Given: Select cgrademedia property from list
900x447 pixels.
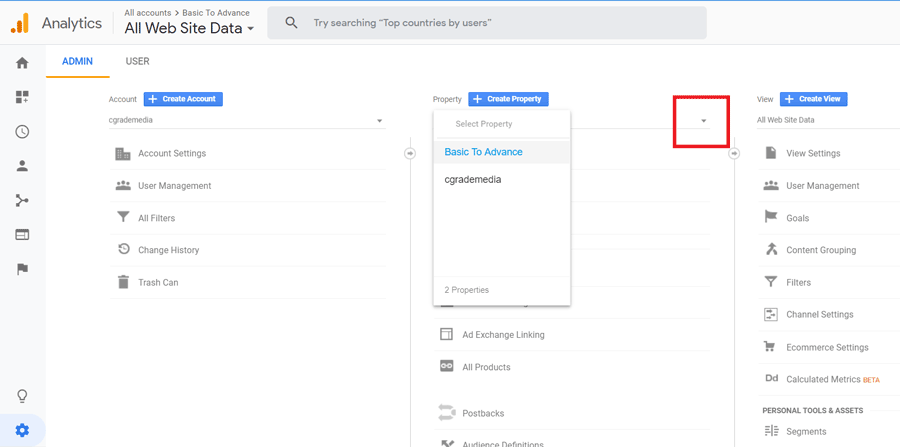Looking at the screenshot, I should (x=502, y=180).
